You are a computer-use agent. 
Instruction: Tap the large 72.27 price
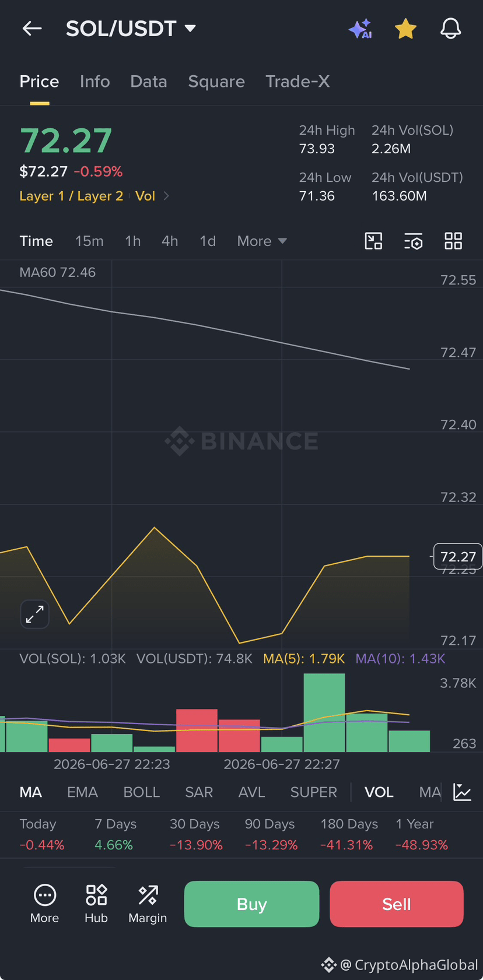click(x=66, y=140)
